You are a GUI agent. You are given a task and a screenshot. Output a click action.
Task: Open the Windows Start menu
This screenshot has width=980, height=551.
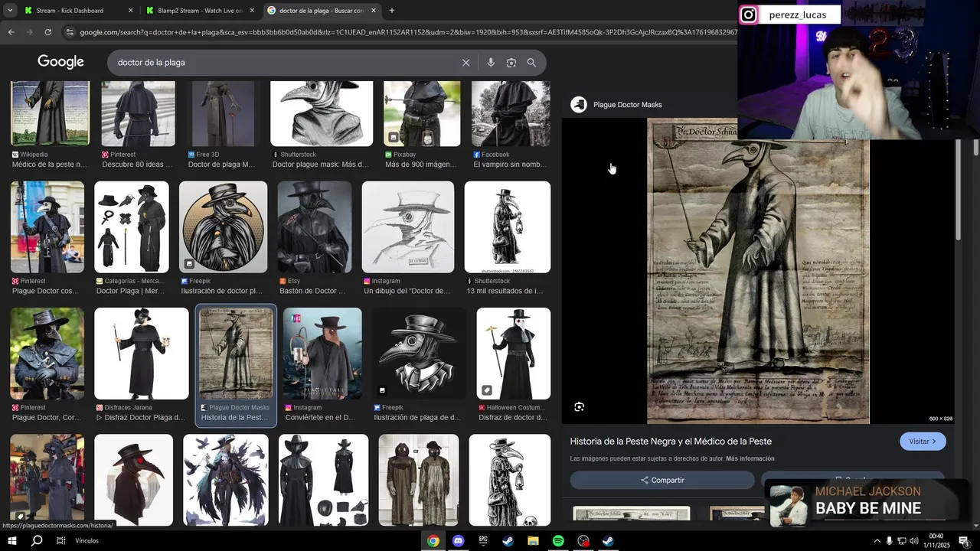12,541
